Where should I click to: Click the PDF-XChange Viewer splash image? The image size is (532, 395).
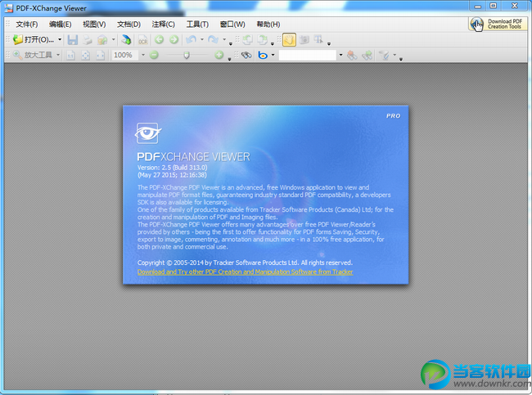pyautogui.click(x=266, y=195)
